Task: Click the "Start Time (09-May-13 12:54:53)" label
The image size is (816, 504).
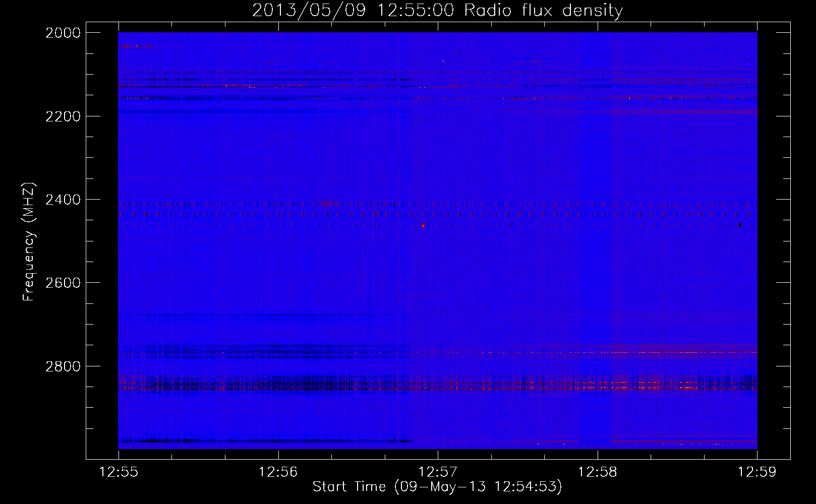Action: coord(437,487)
